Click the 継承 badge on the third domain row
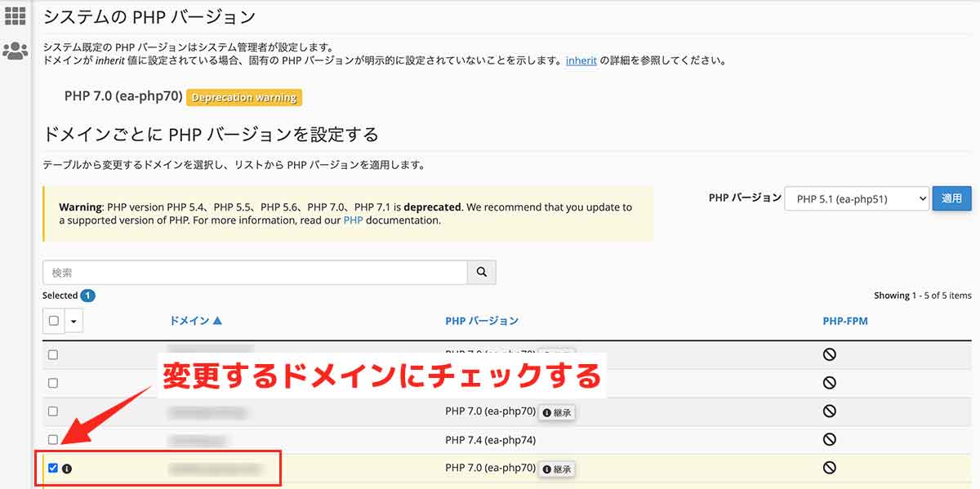980x489 pixels. point(558,412)
